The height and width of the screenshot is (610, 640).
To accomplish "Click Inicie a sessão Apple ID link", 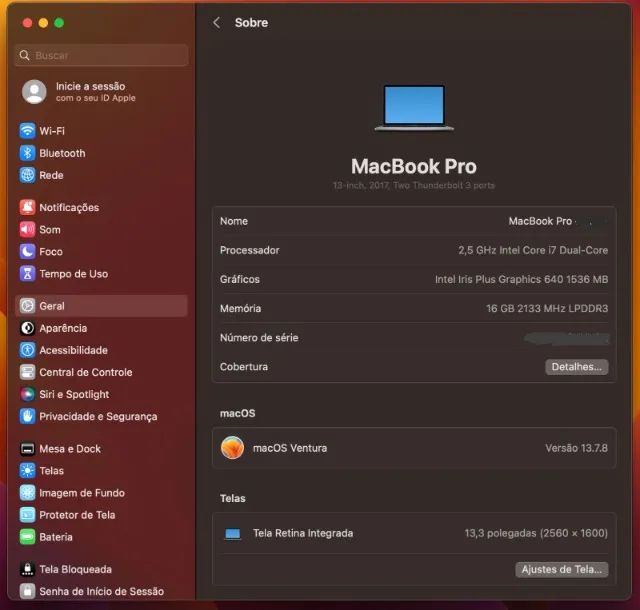I will 96,91.
